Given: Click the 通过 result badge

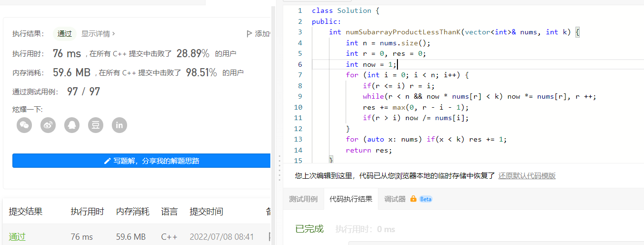Looking at the screenshot, I should coord(65,34).
